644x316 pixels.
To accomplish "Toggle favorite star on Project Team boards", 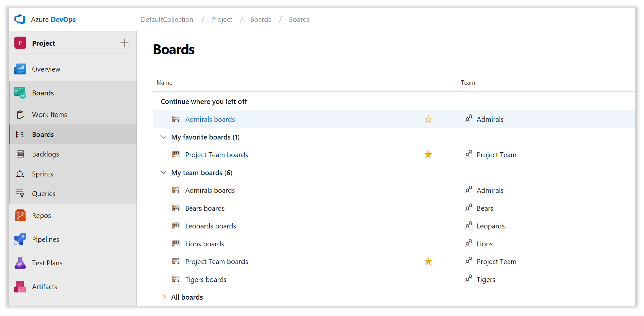I will click(429, 154).
